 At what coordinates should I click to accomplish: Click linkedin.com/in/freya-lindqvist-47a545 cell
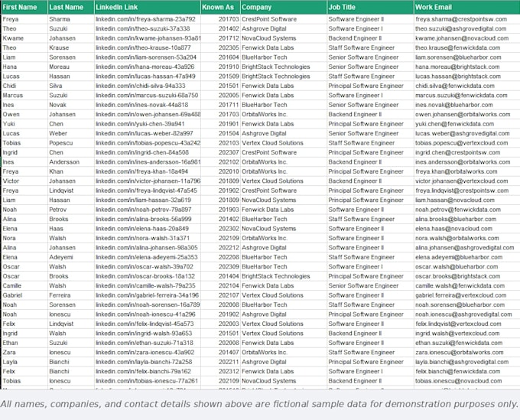(148, 190)
